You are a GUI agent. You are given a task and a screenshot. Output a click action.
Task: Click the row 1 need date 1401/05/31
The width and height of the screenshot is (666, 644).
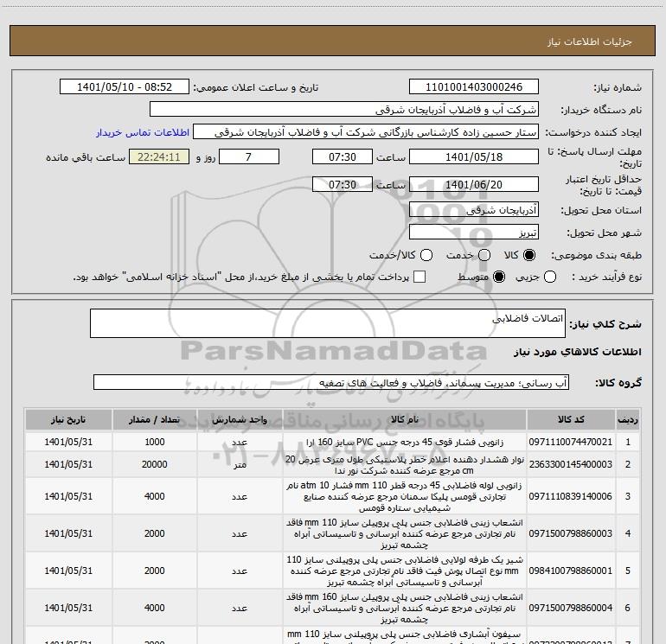(68, 442)
